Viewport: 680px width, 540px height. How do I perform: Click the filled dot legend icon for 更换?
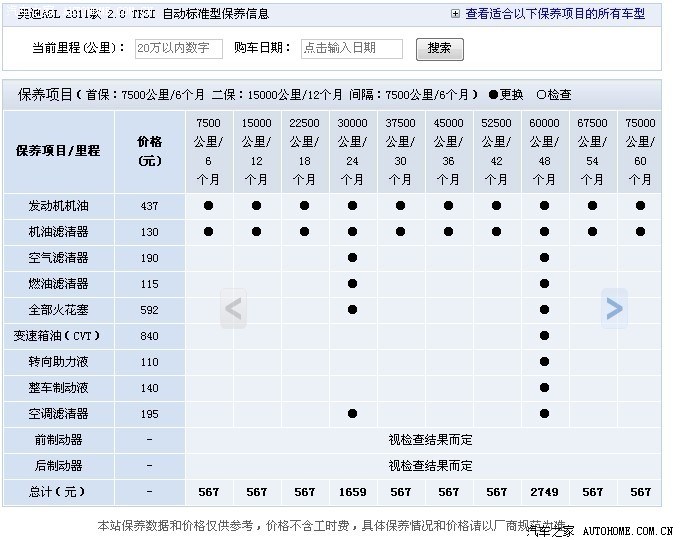tap(494, 95)
